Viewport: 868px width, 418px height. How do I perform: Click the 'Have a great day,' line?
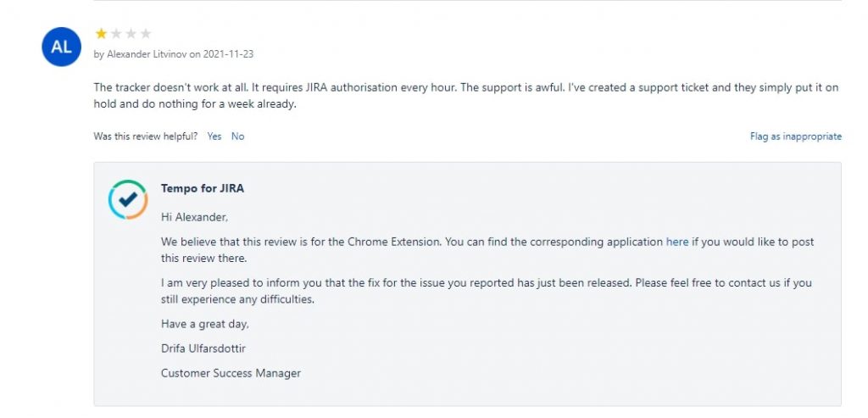click(x=205, y=324)
